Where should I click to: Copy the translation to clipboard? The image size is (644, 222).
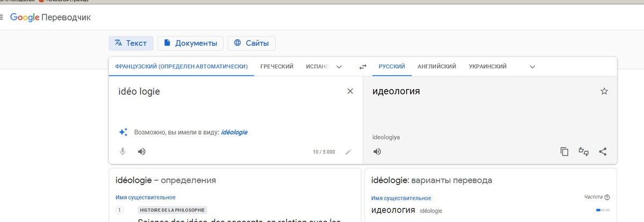(x=564, y=152)
